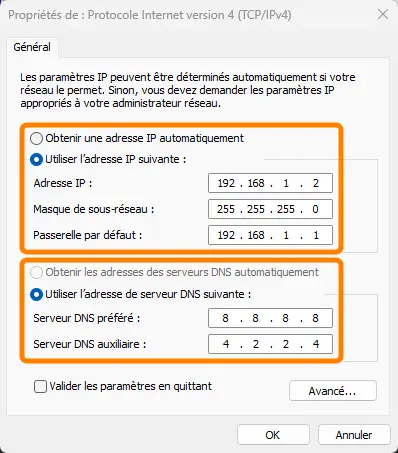Click first octet 4 of DNS auxiliaire
Screen dimensions: 398x453
point(226,344)
